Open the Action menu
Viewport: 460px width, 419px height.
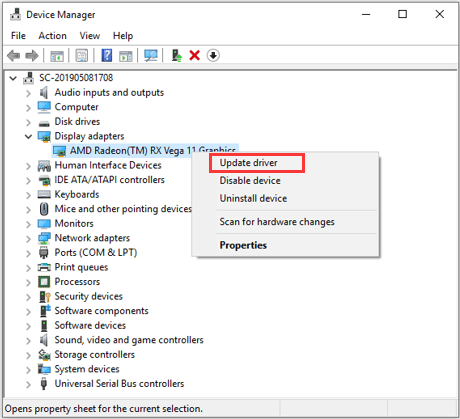coord(52,36)
